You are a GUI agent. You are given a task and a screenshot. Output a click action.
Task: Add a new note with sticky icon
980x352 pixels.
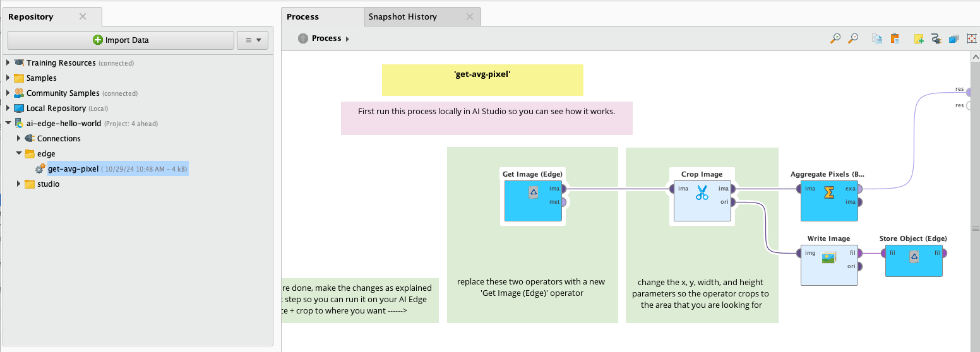pos(919,38)
